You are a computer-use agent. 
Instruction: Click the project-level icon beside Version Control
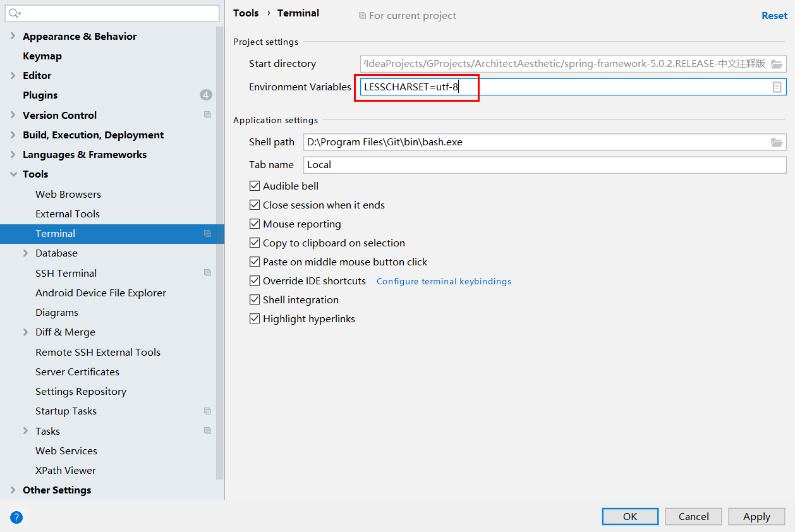click(x=207, y=115)
